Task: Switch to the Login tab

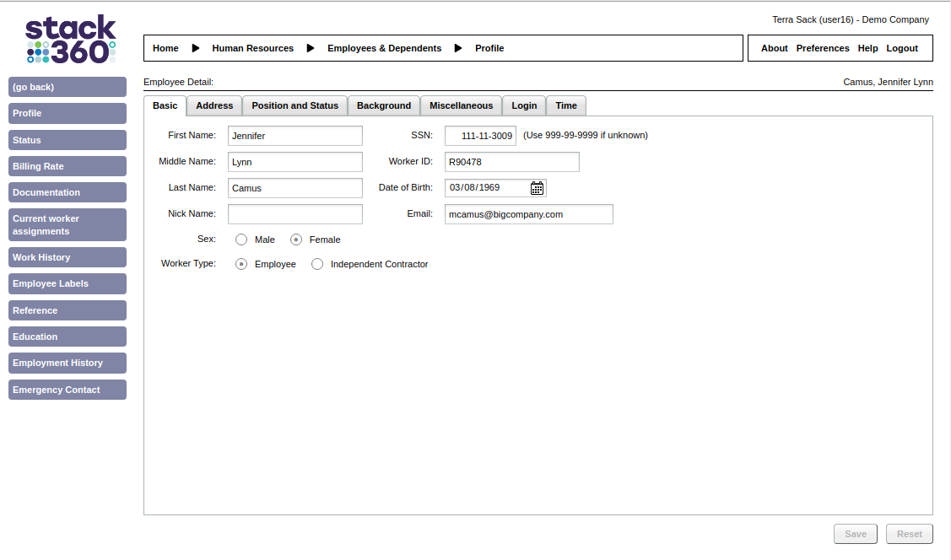Action: 524,105
